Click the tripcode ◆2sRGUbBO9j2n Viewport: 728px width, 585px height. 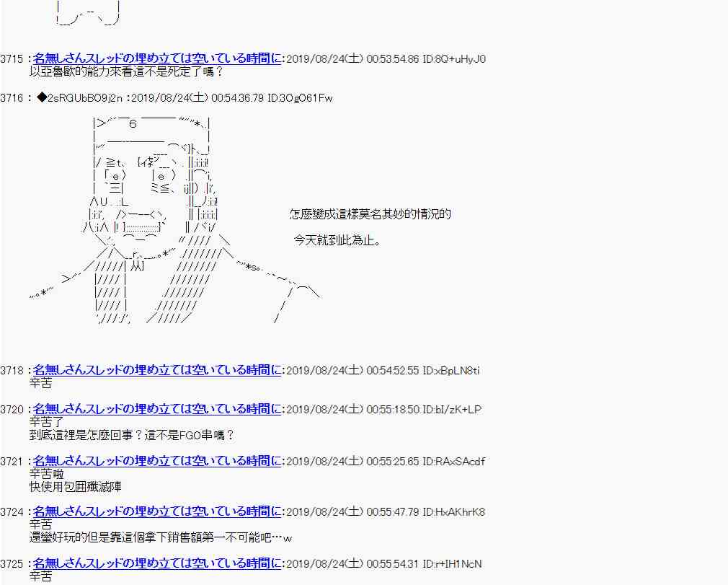80,98
